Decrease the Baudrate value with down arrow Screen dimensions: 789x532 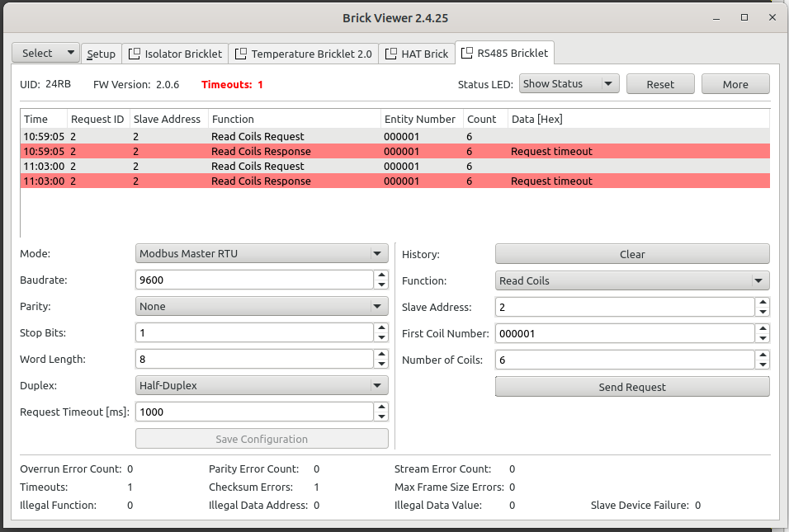click(x=381, y=285)
